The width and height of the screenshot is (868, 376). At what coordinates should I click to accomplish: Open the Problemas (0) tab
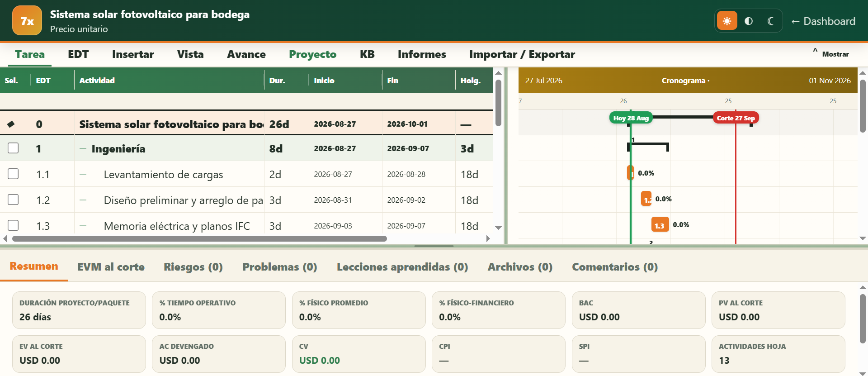280,267
